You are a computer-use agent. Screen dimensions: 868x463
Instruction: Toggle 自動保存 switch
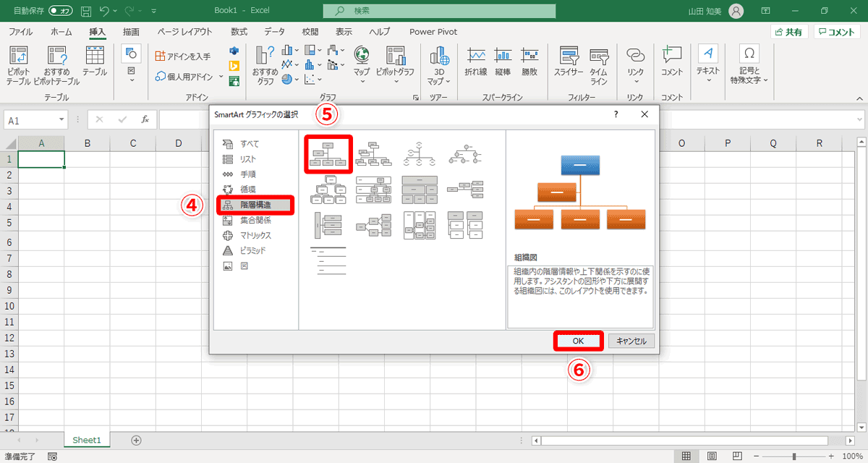(61, 11)
